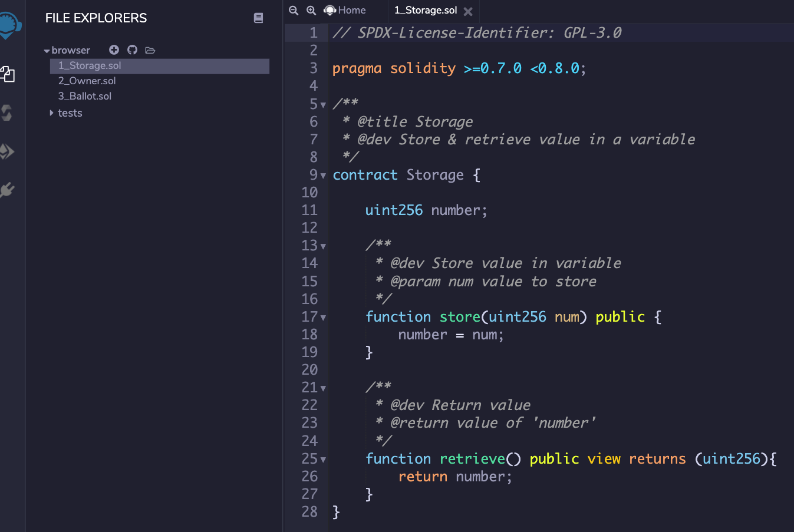Collapse the browser folder tree node

click(x=47, y=50)
